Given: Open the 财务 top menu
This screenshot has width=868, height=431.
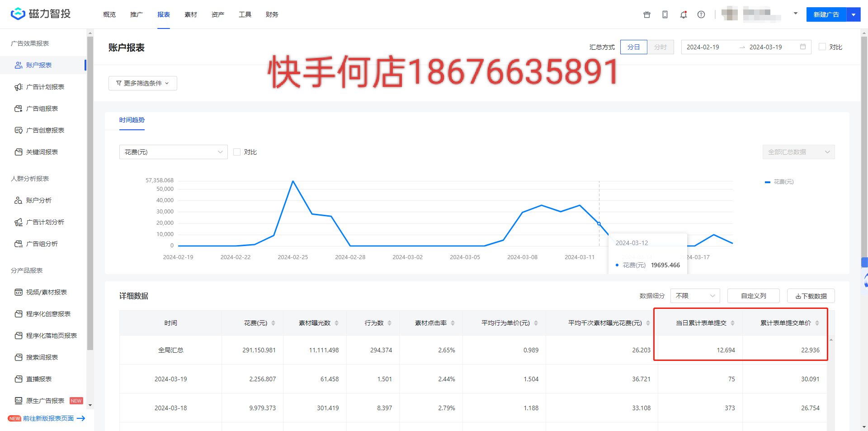Looking at the screenshot, I should pos(272,14).
